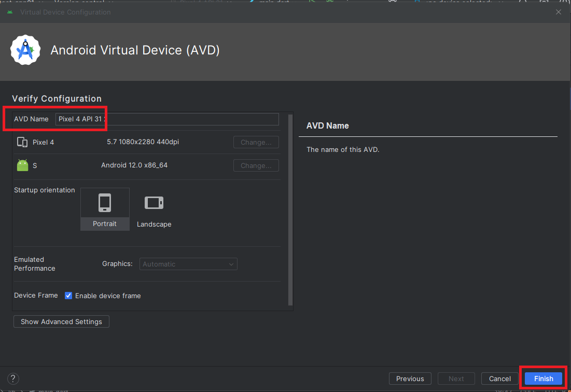Click the 'Startup orientation' label
Image resolution: width=571 pixels, height=392 pixels.
click(45, 190)
